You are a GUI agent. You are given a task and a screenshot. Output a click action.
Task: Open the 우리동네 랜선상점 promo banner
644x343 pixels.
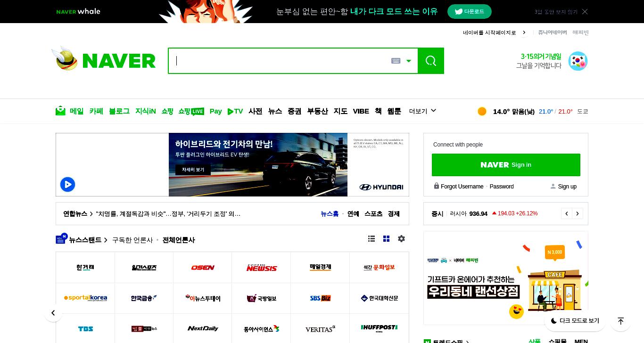pyautogui.click(x=506, y=278)
